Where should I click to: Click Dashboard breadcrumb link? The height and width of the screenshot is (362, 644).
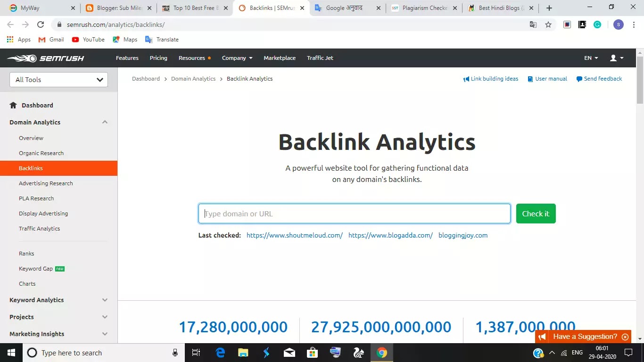tap(146, 79)
